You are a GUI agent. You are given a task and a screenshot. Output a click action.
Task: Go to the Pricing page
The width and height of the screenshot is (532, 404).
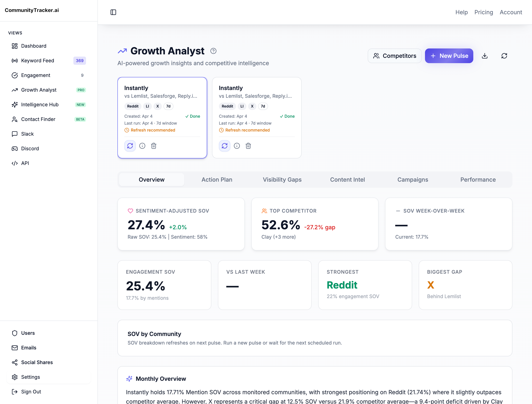click(x=484, y=12)
